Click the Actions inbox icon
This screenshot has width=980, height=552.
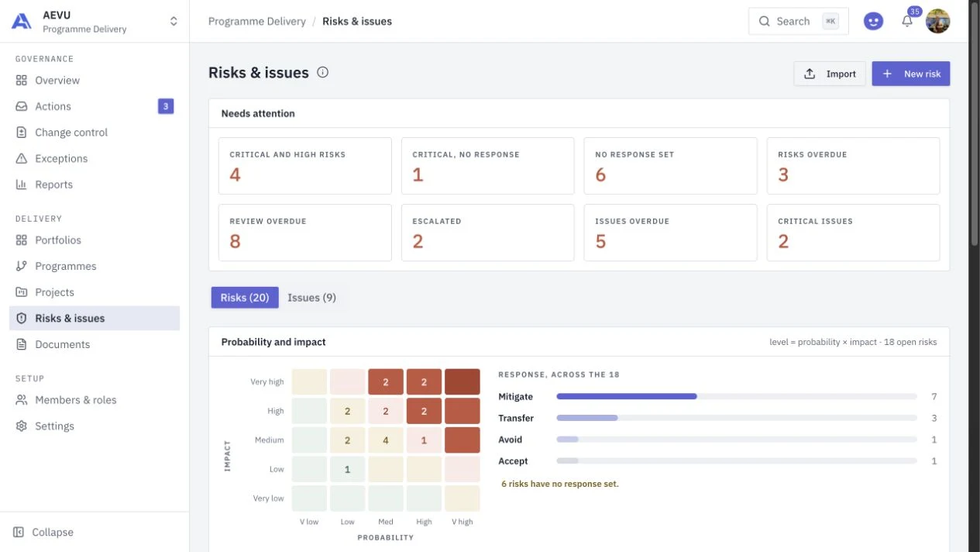pyautogui.click(x=22, y=106)
